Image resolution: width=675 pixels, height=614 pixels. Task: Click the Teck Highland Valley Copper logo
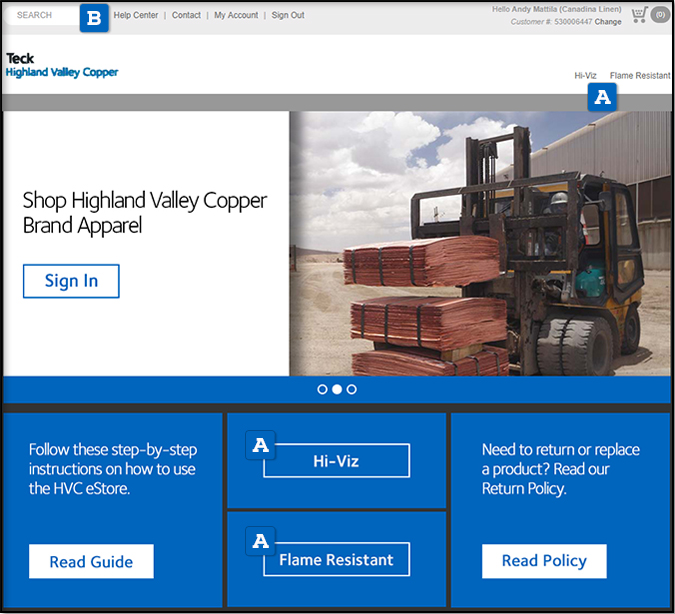pyautogui.click(x=62, y=66)
